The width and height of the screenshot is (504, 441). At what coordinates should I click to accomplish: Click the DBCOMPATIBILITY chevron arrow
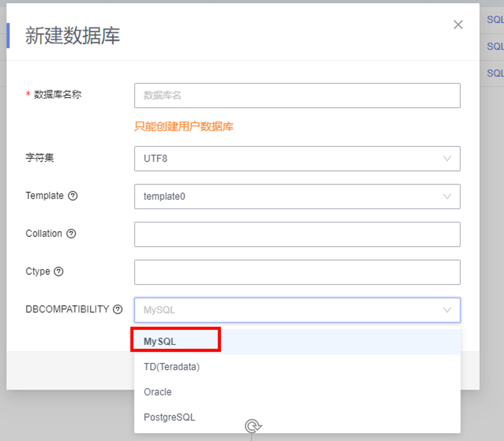(447, 310)
